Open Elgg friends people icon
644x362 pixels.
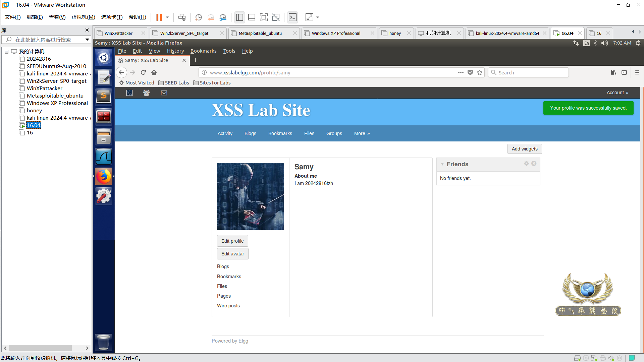147,93
